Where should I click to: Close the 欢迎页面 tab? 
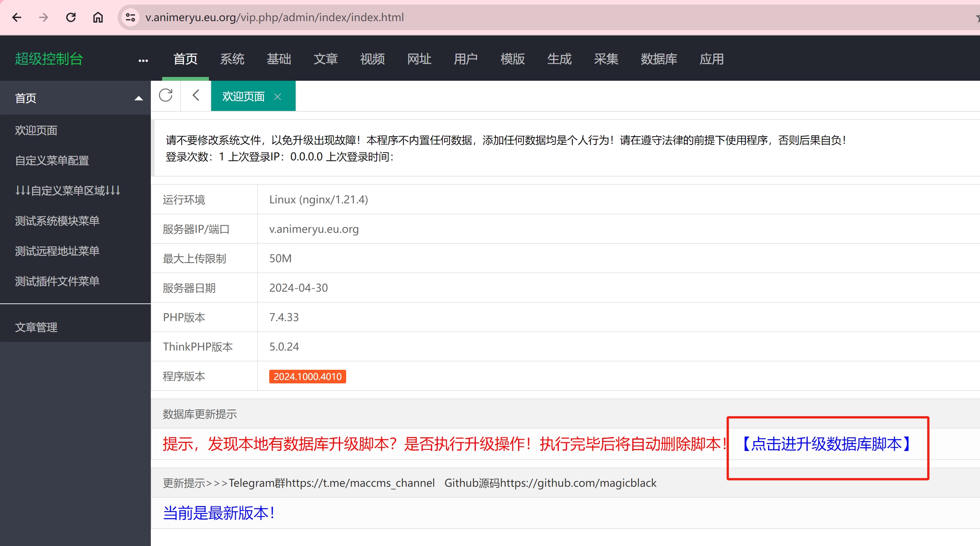tap(278, 97)
